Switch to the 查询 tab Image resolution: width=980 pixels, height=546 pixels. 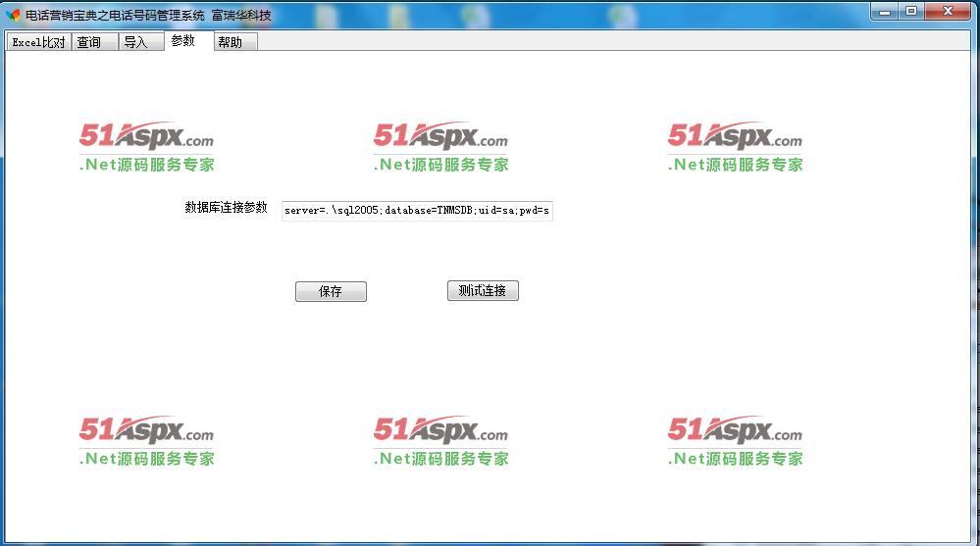pyautogui.click(x=94, y=42)
